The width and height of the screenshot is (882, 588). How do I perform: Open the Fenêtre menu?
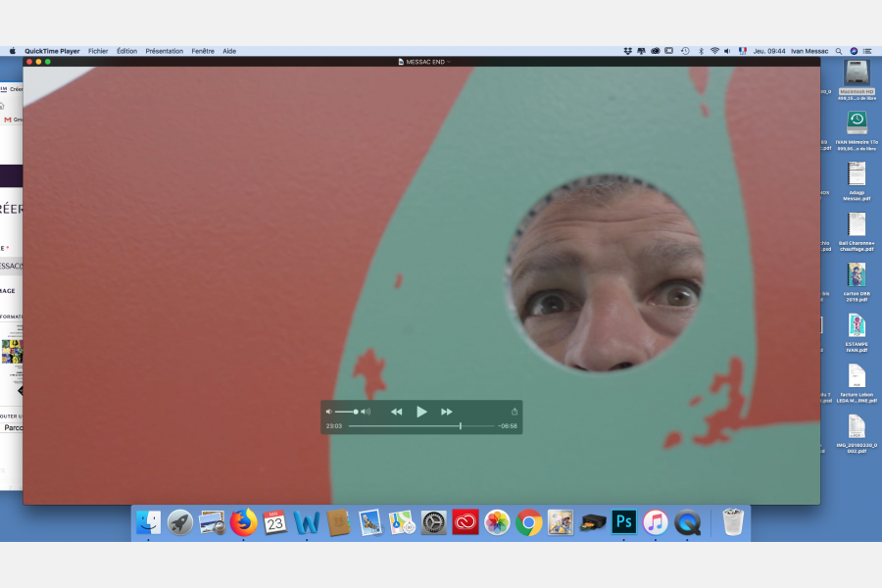coord(203,51)
